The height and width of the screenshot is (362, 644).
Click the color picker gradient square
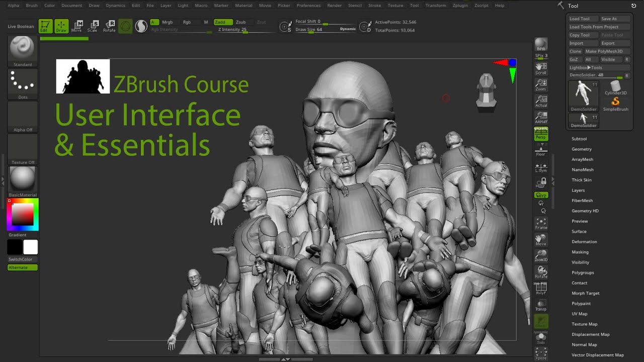23,215
